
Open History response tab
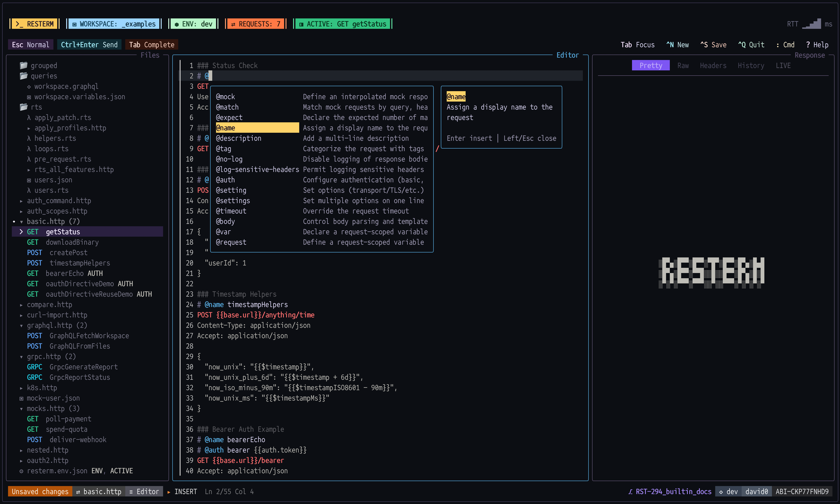point(751,65)
